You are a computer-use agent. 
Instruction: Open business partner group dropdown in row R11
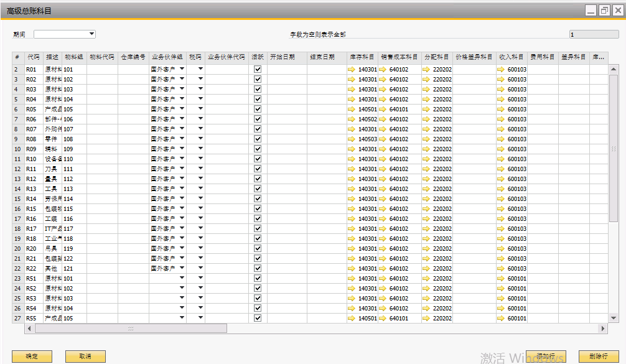click(182, 169)
